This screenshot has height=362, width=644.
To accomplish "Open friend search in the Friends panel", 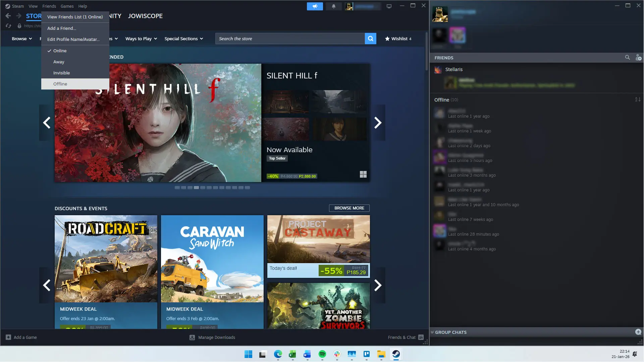I will click(x=627, y=57).
